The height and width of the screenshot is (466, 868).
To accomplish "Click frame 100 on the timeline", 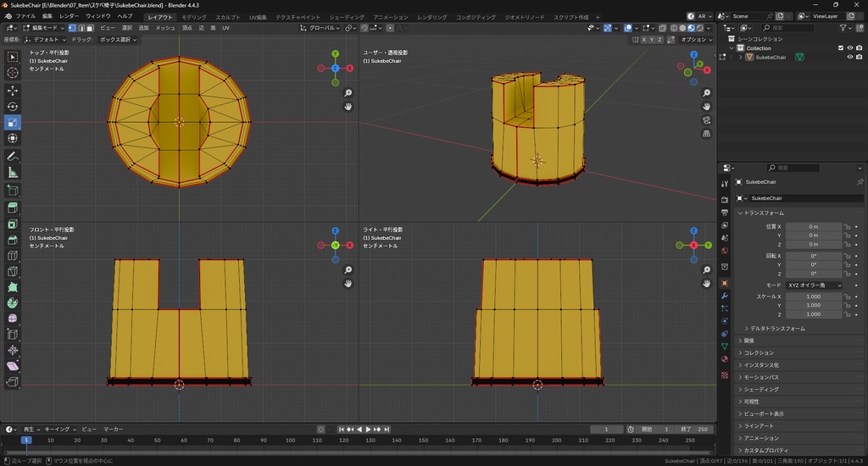I will click(x=290, y=441).
